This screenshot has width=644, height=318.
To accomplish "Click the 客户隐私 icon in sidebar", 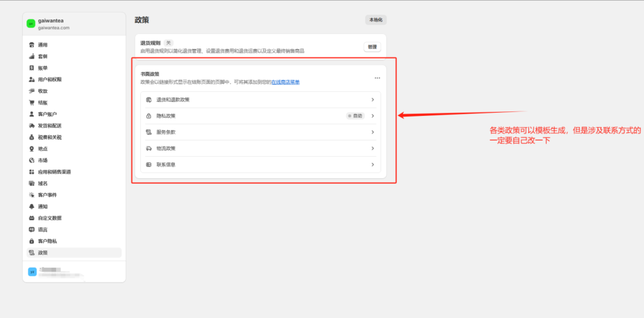I will 31,241.
